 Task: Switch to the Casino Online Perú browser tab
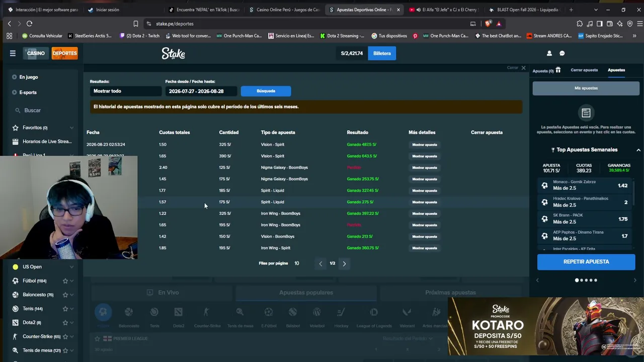[x=284, y=10]
